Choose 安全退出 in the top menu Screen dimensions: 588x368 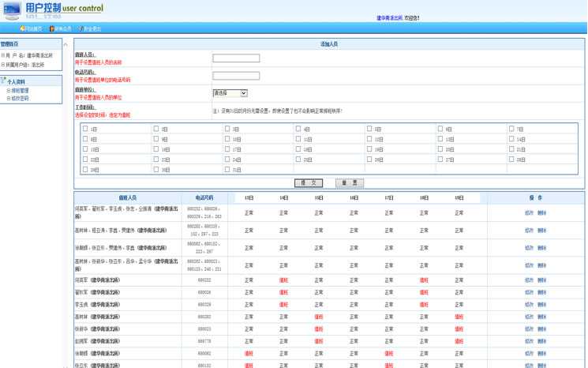[91, 28]
